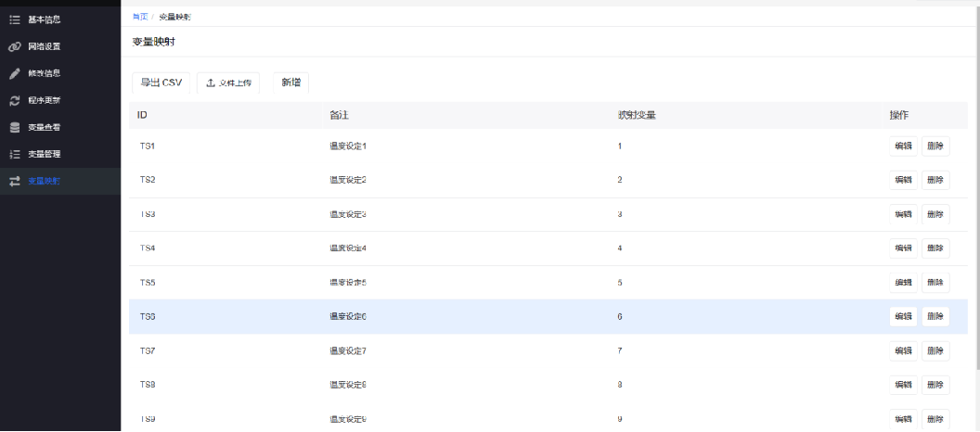The image size is (980, 432).
Task: Click the 变量管理 ordered list icon
Action: tap(15, 154)
